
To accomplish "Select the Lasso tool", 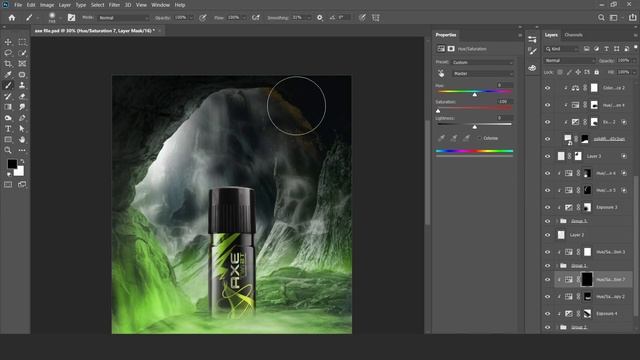I will click(8, 53).
